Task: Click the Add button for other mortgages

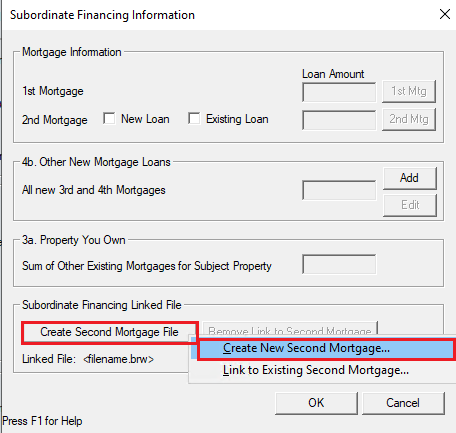Action: [x=410, y=178]
